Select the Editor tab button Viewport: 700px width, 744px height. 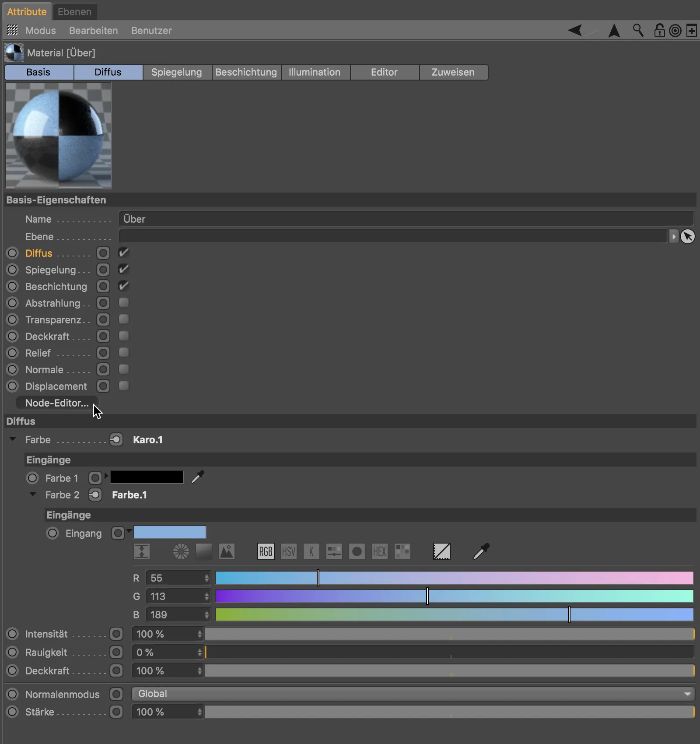click(x=384, y=72)
